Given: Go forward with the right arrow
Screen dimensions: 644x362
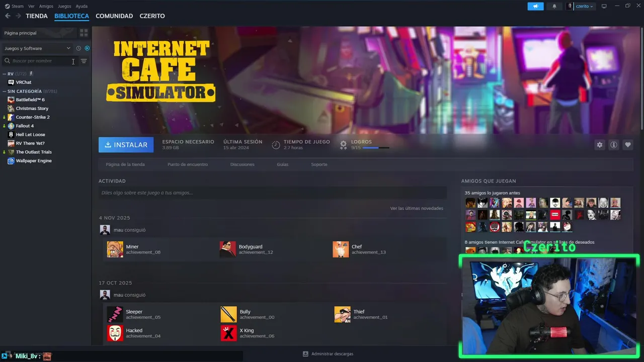Looking at the screenshot, I should coord(18,16).
